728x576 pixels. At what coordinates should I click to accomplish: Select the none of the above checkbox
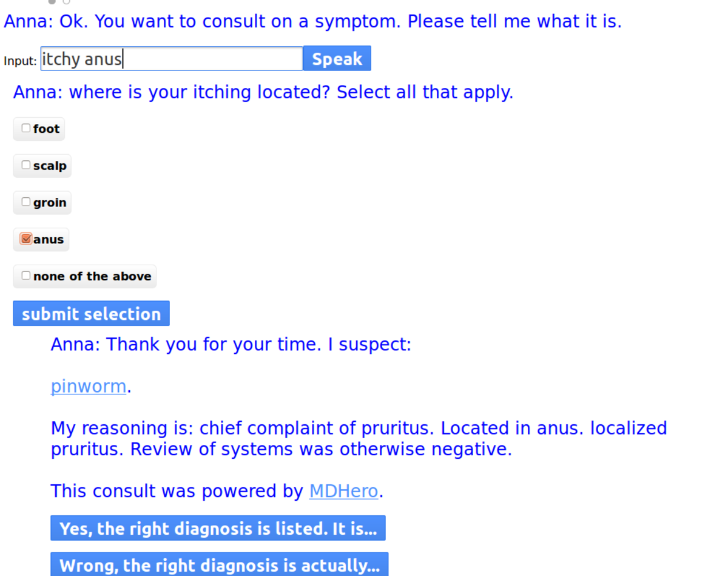[26, 276]
